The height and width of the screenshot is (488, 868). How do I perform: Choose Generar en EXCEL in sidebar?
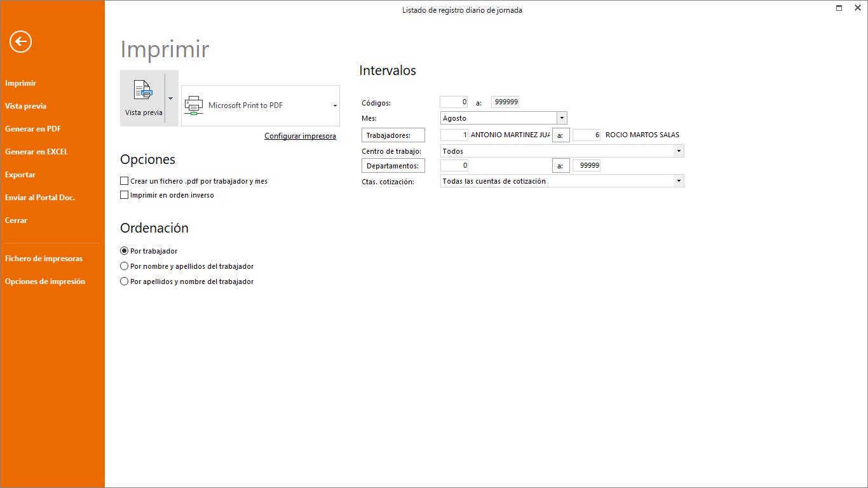coord(36,152)
